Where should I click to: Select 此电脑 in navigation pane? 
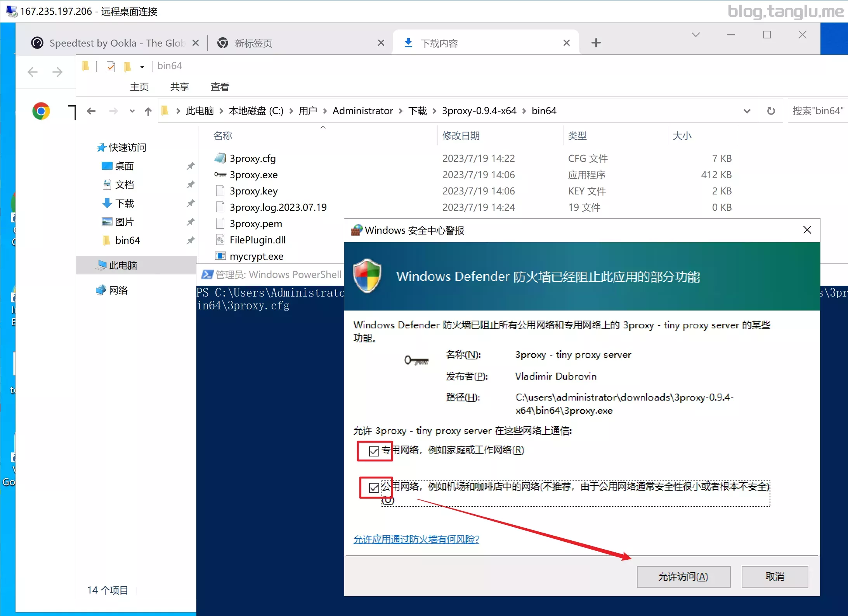pos(123,265)
